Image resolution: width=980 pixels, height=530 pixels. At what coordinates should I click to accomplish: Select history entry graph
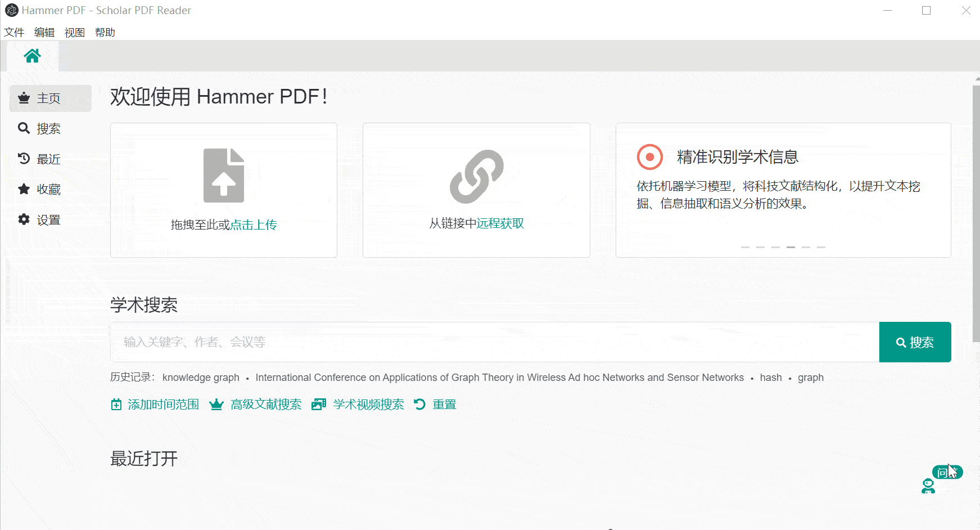(811, 378)
